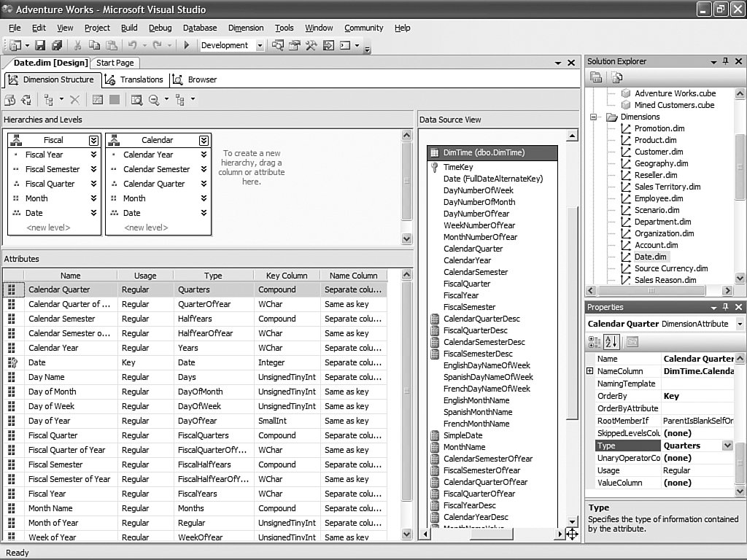Viewport: 747px width, 560px height.
Task: Click the Name Column header in Attributes
Action: click(354, 276)
